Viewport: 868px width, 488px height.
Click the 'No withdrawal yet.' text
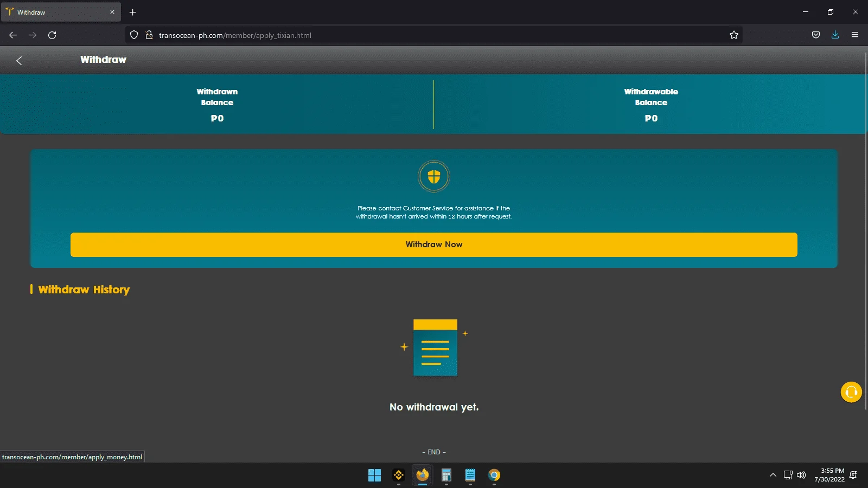(x=434, y=407)
